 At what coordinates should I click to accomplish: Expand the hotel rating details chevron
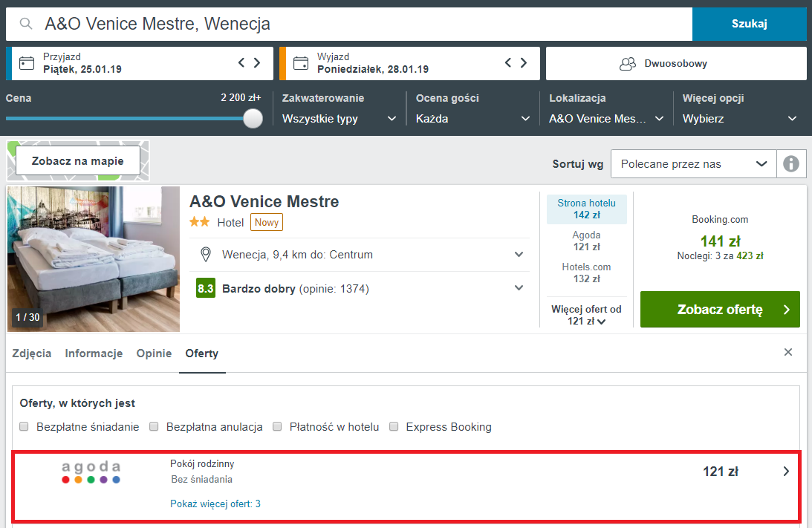click(x=519, y=288)
